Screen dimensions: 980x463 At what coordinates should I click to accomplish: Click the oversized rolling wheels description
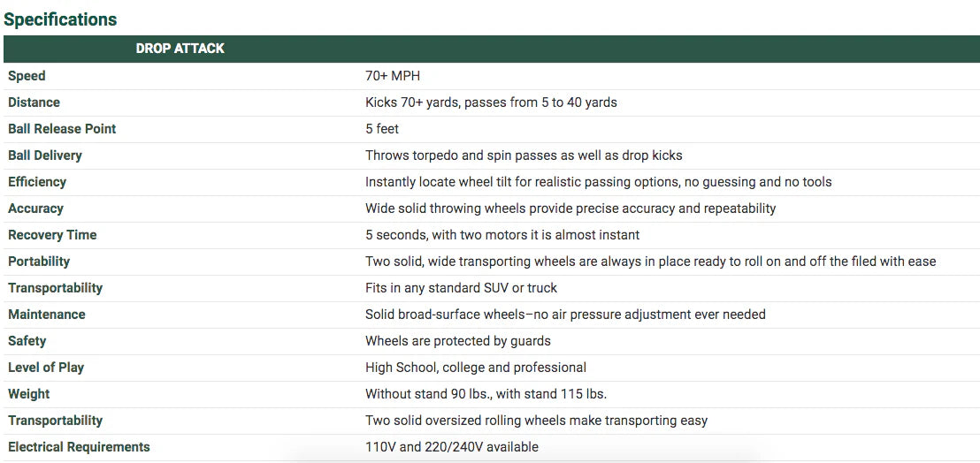click(536, 421)
